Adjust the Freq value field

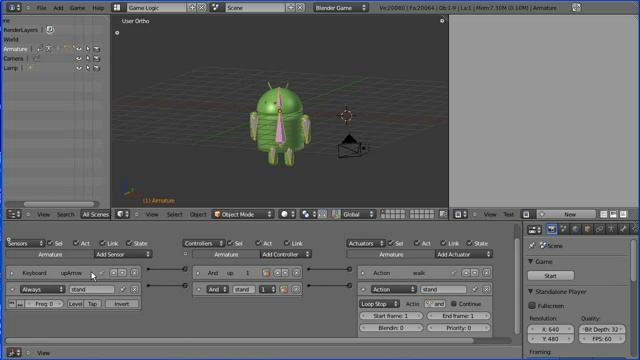tap(44, 304)
